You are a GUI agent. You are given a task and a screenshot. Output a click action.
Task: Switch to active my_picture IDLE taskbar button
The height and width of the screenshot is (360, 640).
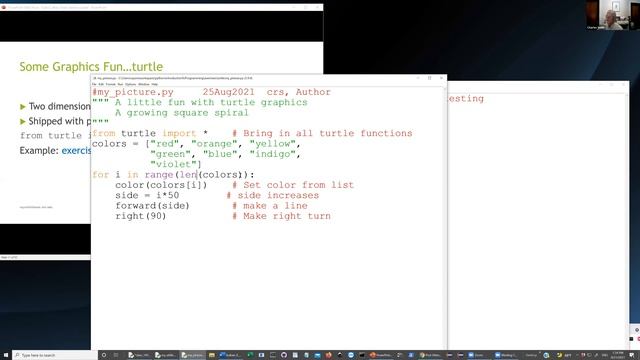coord(193,355)
